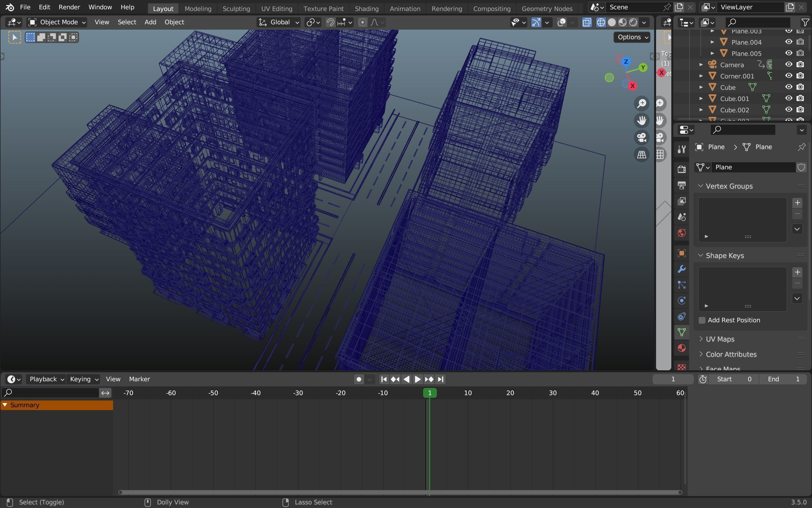This screenshot has height=508, width=812.
Task: Toggle auto keying record button
Action: pos(359,379)
